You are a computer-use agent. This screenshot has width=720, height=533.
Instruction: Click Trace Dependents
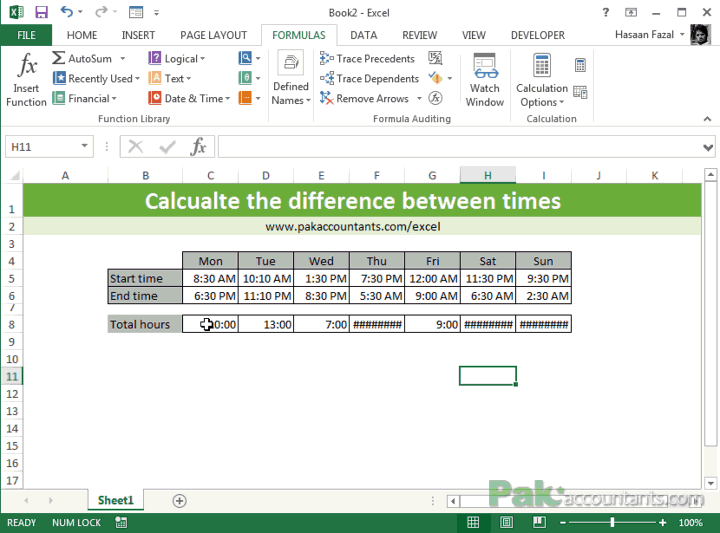click(369, 78)
